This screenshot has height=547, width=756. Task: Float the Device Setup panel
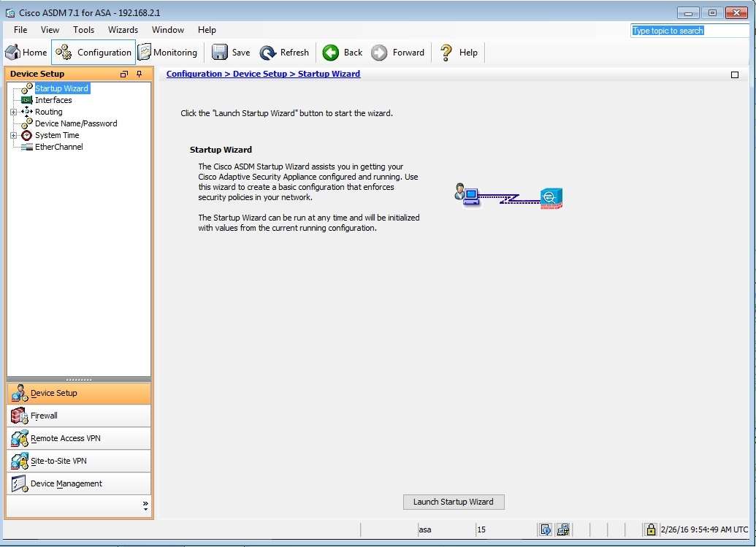(124, 74)
